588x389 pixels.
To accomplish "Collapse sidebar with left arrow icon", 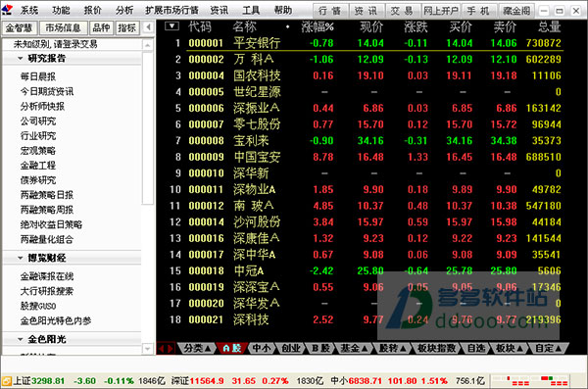I will point(148,27).
